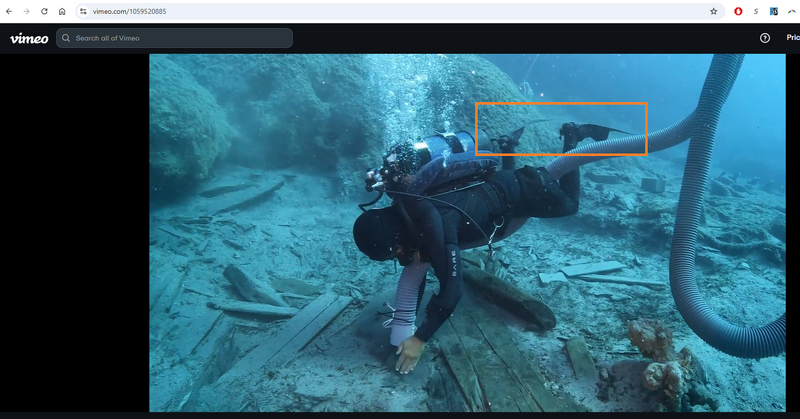
Task: Click the magnifier icon in Vimeo search
Action: click(66, 38)
